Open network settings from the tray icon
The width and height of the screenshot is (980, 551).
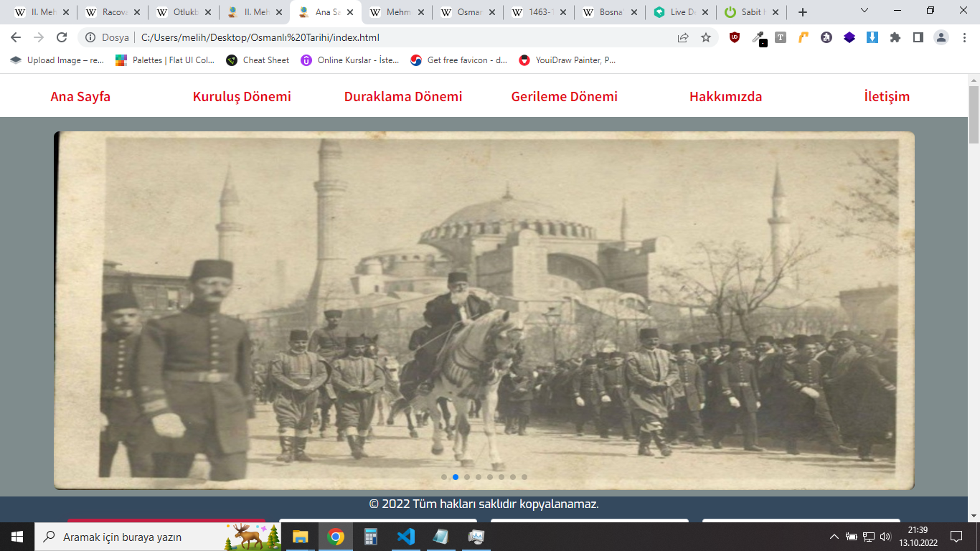(869, 537)
